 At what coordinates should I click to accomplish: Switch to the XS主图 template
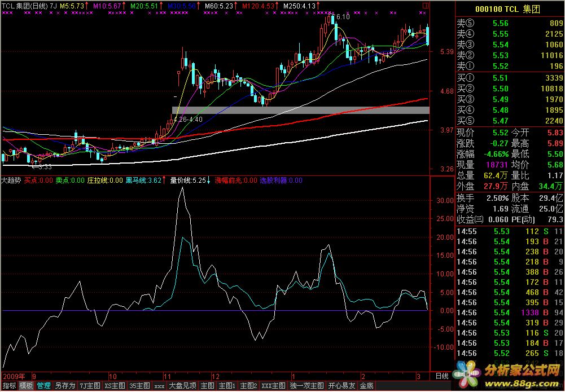click(x=115, y=386)
